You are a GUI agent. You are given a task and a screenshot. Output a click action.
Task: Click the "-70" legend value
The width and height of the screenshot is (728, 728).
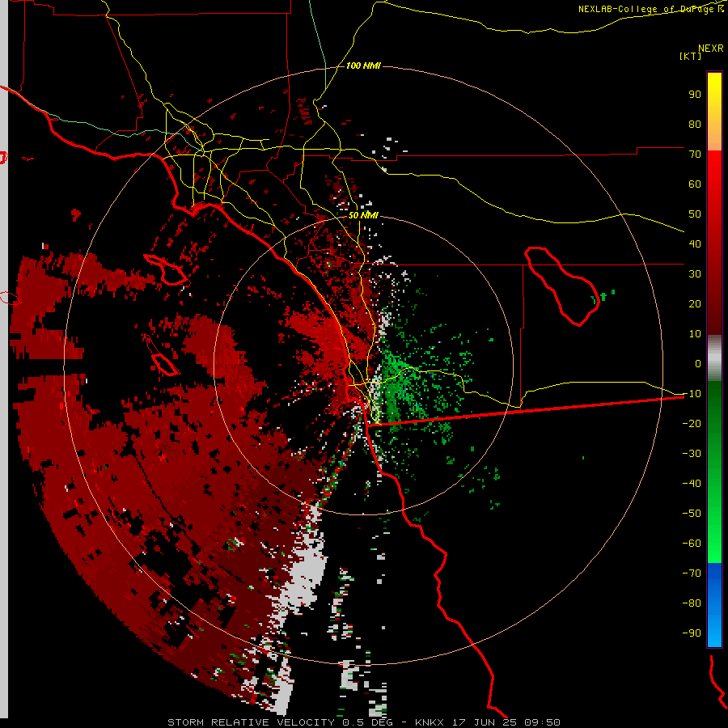click(x=692, y=574)
